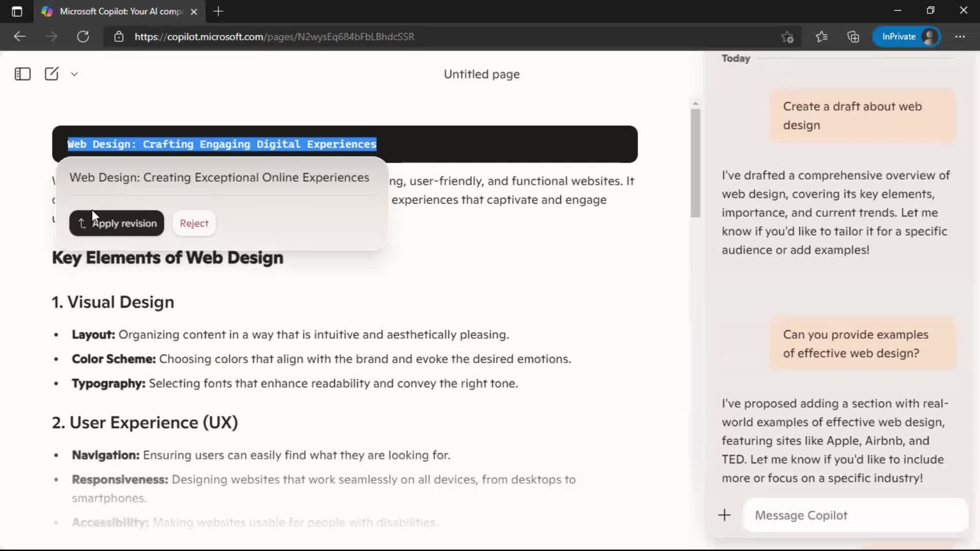View site information lock icon
Screen dimensions: 980x551
coord(119,37)
